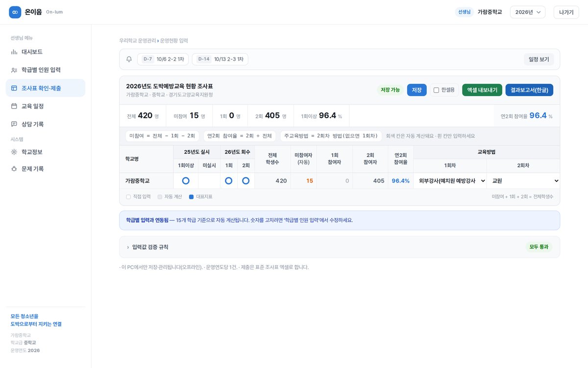Click 미참여자 15 cell in table

[x=304, y=181]
